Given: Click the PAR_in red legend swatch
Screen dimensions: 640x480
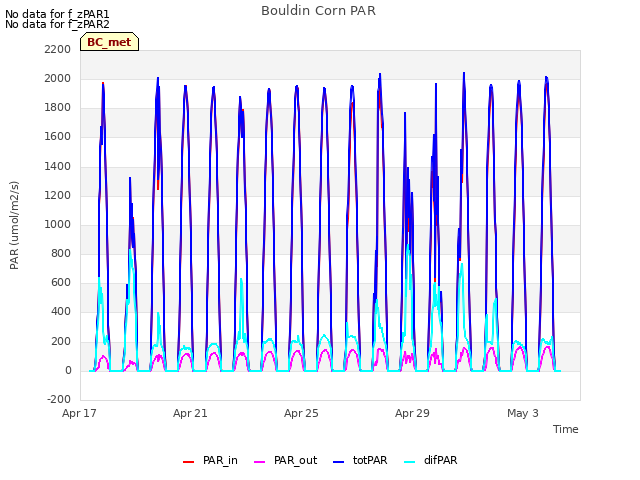Looking at the screenshot, I should click(188, 462).
